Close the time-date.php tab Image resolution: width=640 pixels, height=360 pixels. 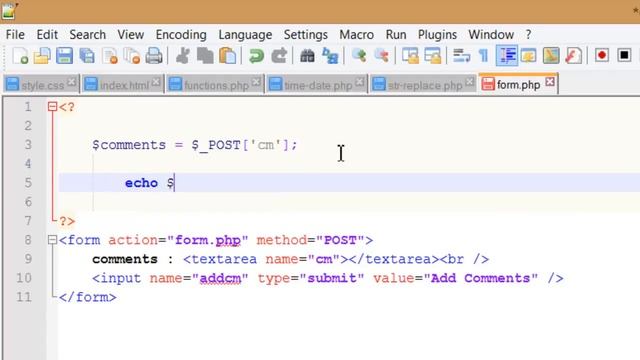click(x=360, y=82)
